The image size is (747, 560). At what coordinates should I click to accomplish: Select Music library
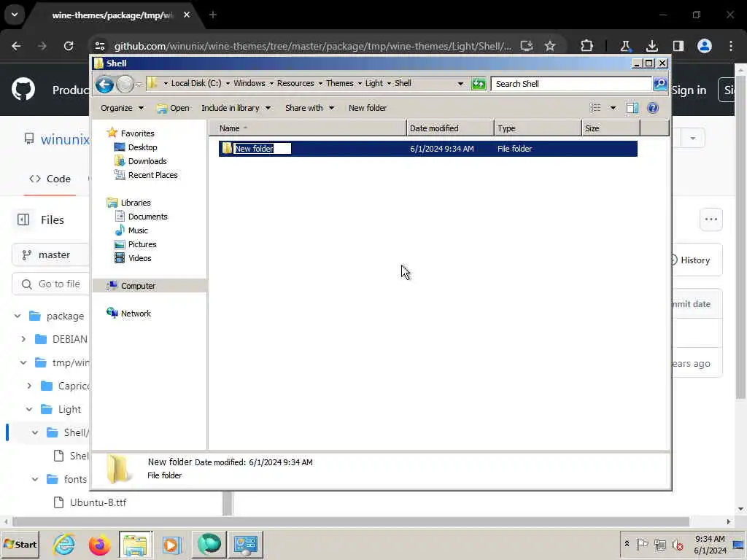138,230
